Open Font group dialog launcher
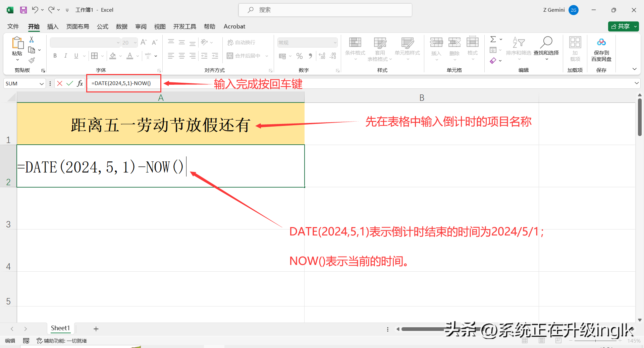Screen dimensions: 644x348 [x=159, y=71]
